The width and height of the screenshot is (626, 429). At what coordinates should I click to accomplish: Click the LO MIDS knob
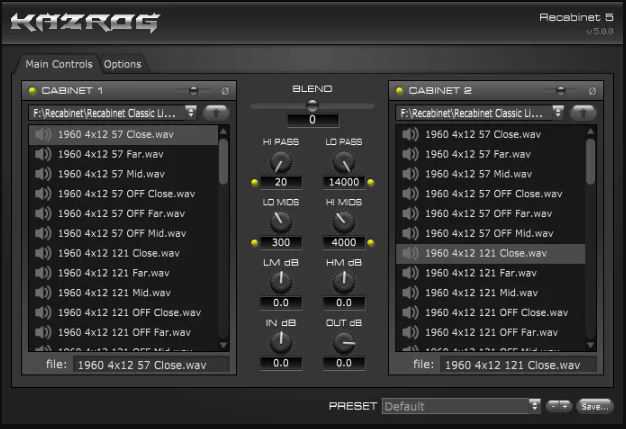tap(281, 222)
